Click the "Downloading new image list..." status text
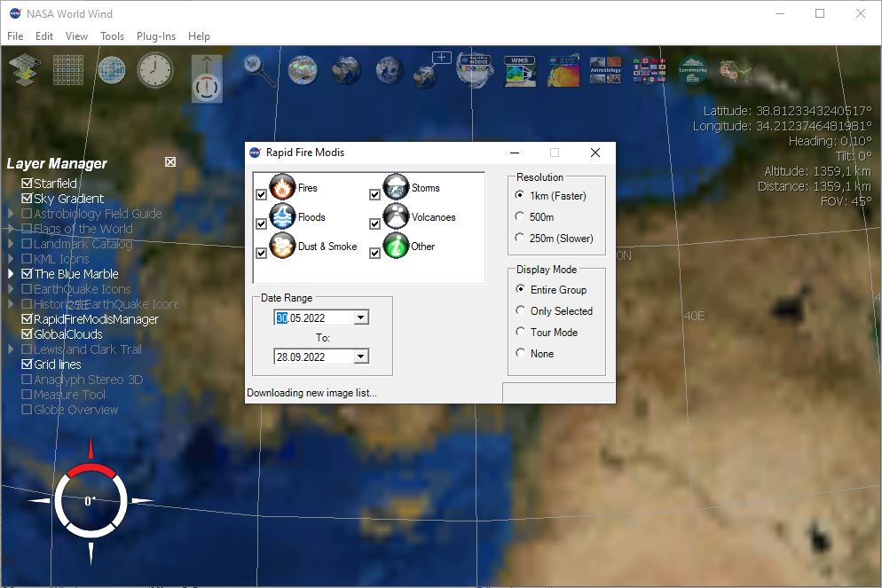882x588 pixels. pos(311,393)
